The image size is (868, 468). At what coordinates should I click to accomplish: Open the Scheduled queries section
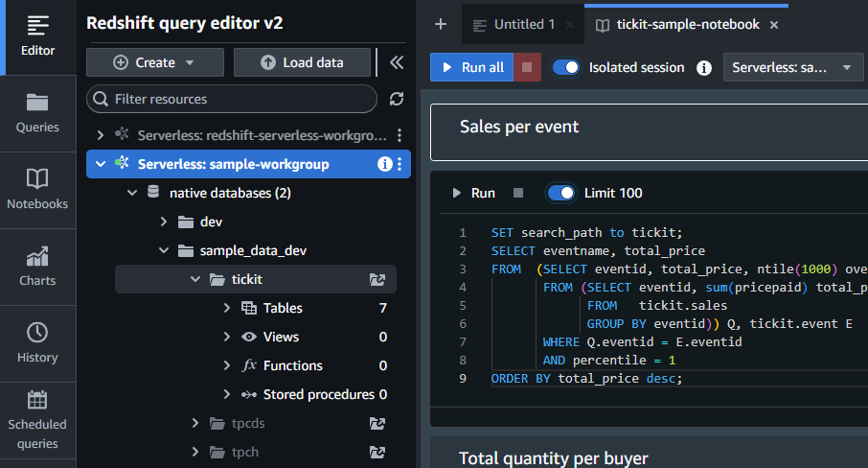[x=37, y=420]
